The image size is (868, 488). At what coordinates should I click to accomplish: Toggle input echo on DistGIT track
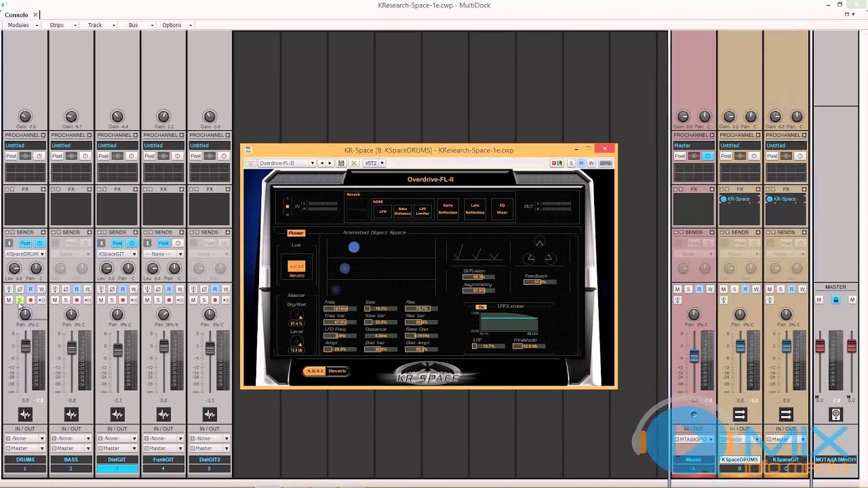pos(134,300)
